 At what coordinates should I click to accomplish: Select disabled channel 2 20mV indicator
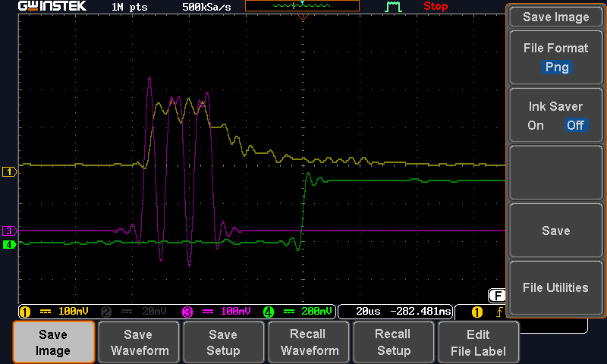134,312
